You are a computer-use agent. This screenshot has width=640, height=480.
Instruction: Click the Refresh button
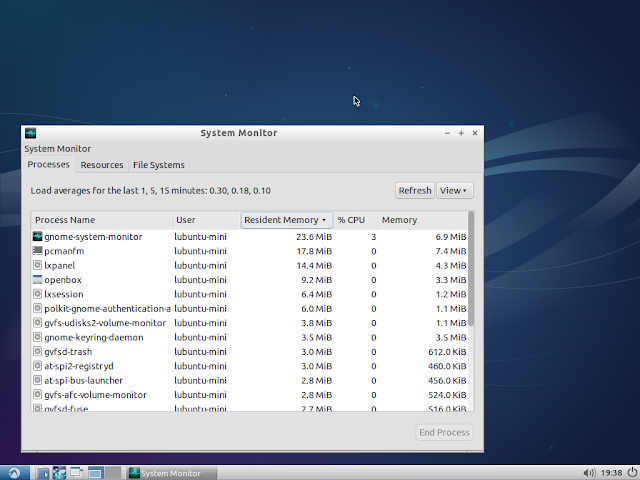(x=415, y=191)
